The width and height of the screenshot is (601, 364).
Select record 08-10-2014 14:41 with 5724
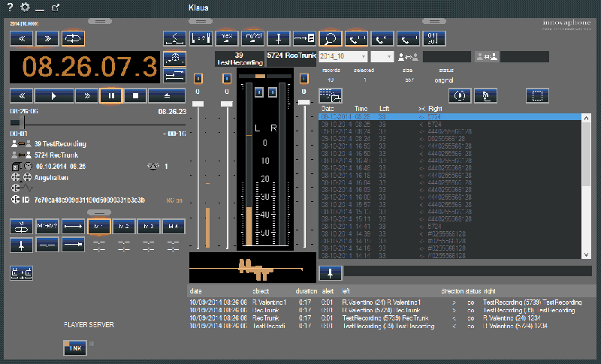(x=450, y=226)
